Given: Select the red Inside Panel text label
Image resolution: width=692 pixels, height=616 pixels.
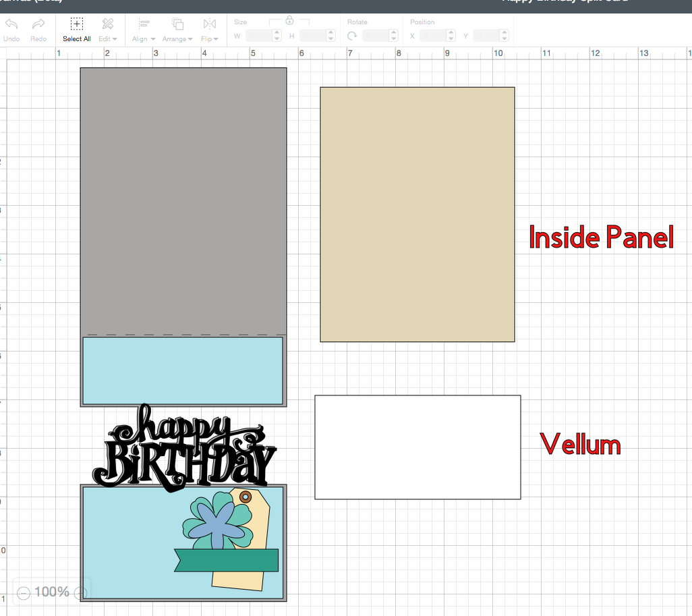Looking at the screenshot, I should point(601,237).
